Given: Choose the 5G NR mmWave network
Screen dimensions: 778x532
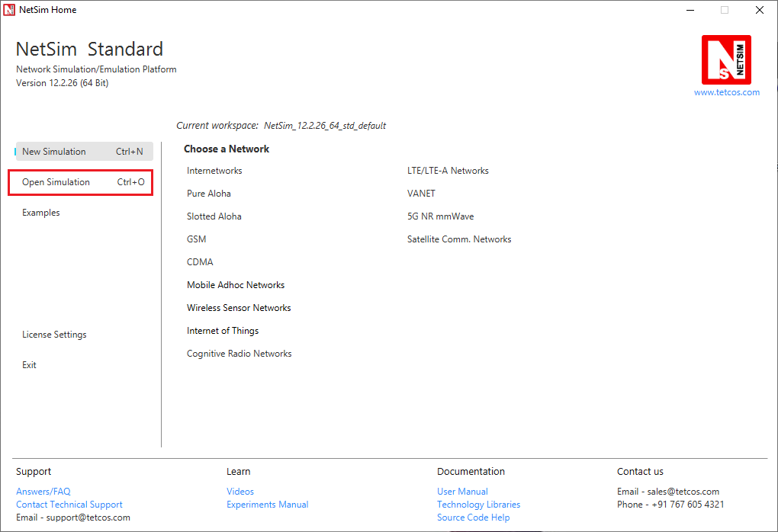Looking at the screenshot, I should coord(441,216).
